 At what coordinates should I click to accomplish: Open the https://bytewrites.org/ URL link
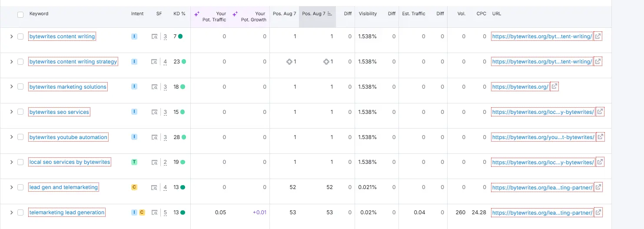[x=520, y=87]
